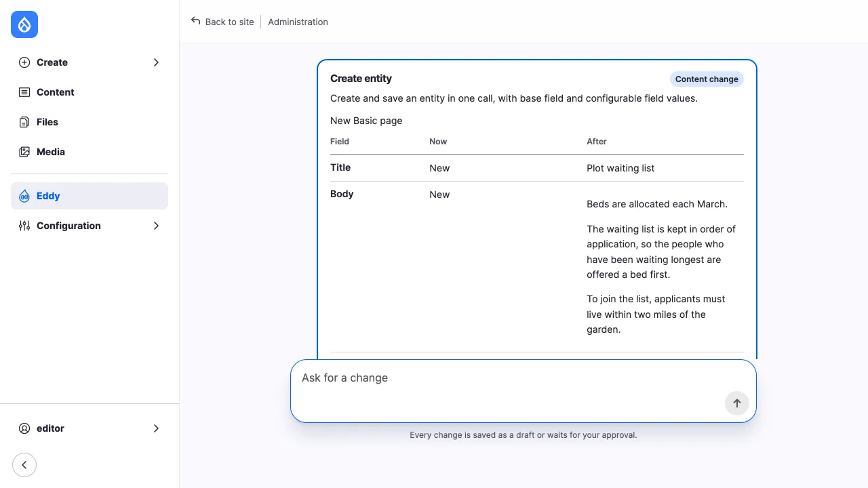The image size is (868, 488).
Task: Click the Files document icon
Action: (x=24, y=122)
